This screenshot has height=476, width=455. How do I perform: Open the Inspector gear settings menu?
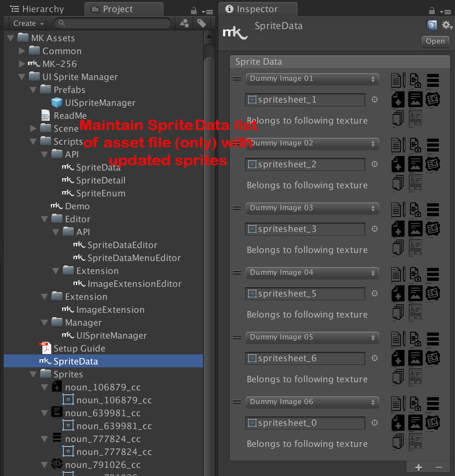click(447, 25)
